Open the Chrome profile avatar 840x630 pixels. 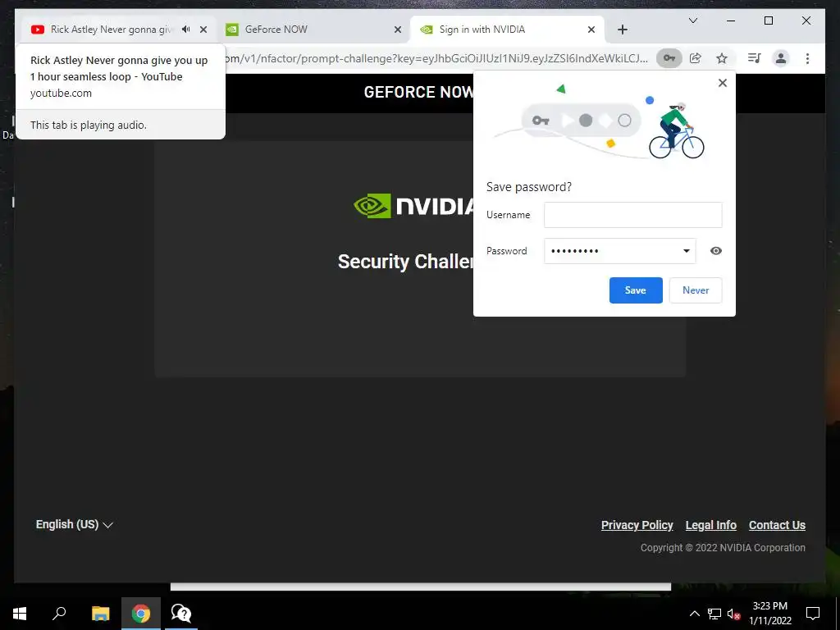click(x=781, y=58)
